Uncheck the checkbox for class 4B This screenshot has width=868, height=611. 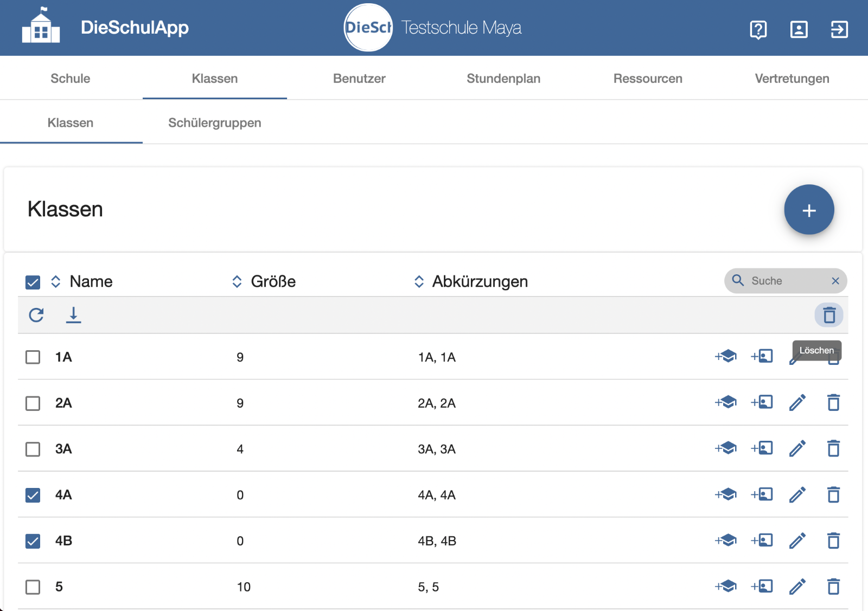[x=33, y=541]
